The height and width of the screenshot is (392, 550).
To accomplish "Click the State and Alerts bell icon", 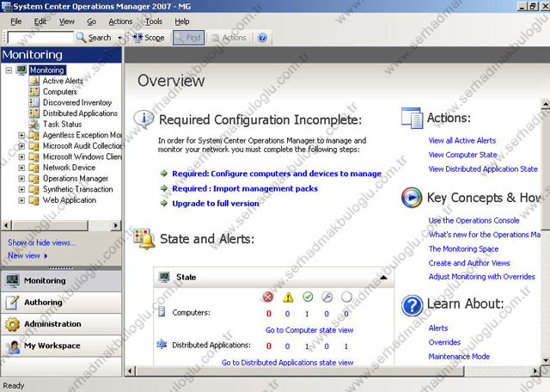I will click(x=144, y=239).
